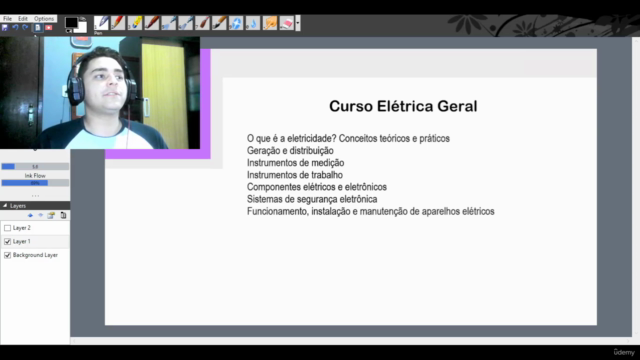Uncheck the Layer 1 visibility checkbox
Screen dimensions: 640x360
7,242
